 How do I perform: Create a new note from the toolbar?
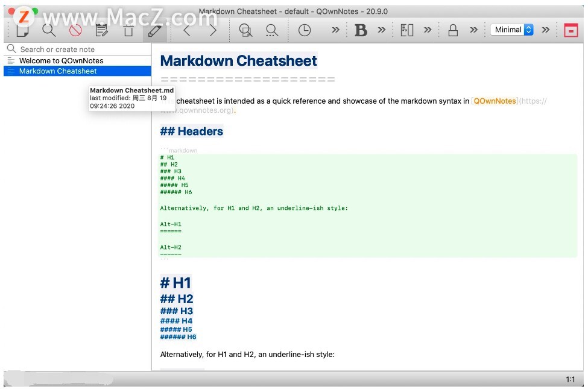tap(22, 30)
